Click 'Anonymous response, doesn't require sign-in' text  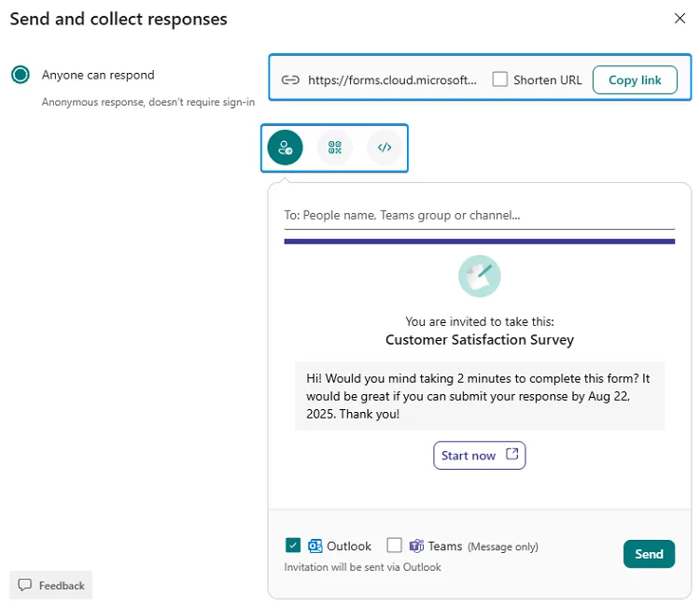(x=148, y=102)
